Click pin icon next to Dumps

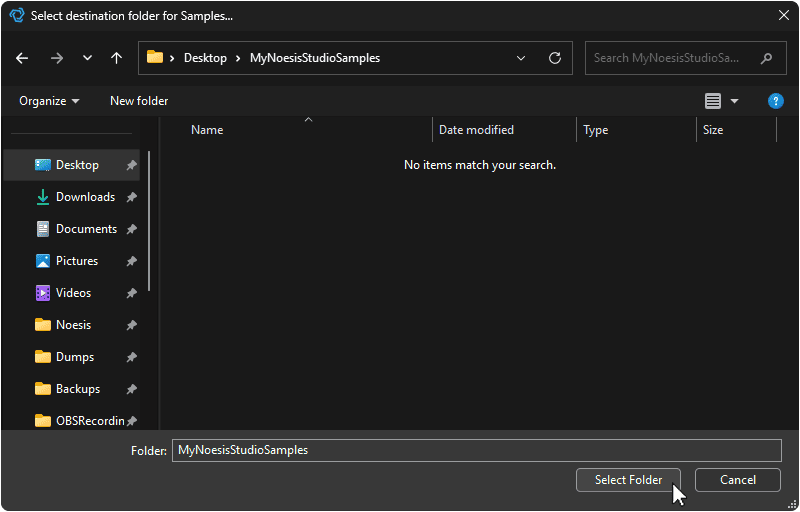point(132,357)
